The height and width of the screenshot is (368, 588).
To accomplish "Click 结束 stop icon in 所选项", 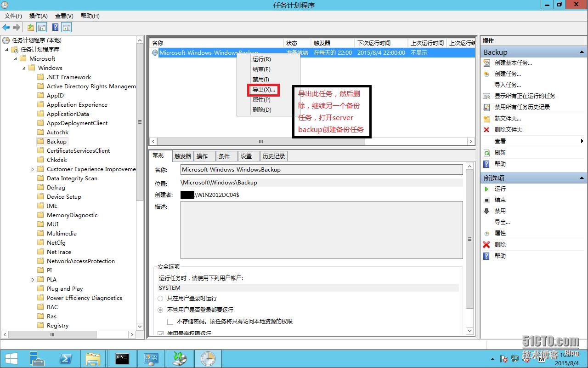I will pos(486,200).
